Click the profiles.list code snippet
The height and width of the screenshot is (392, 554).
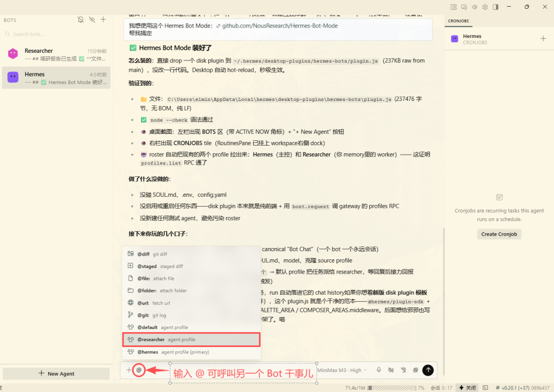tap(161, 163)
